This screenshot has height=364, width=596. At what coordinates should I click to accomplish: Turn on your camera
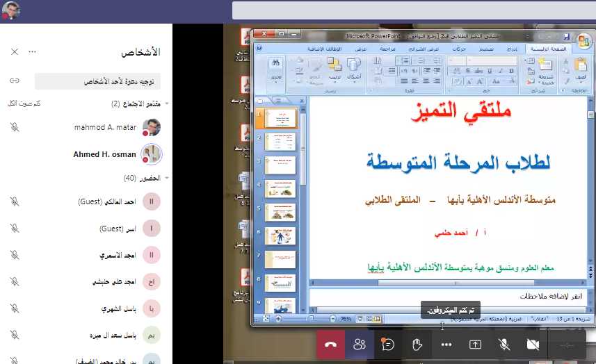[533, 345]
